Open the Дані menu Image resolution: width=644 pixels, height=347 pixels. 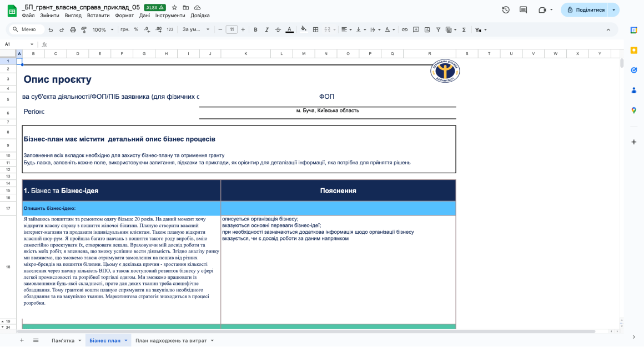point(144,16)
